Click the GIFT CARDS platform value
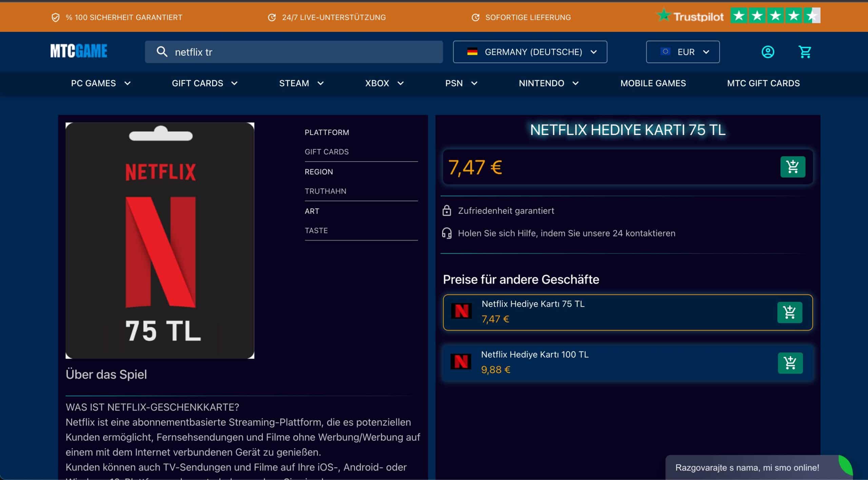 (327, 152)
